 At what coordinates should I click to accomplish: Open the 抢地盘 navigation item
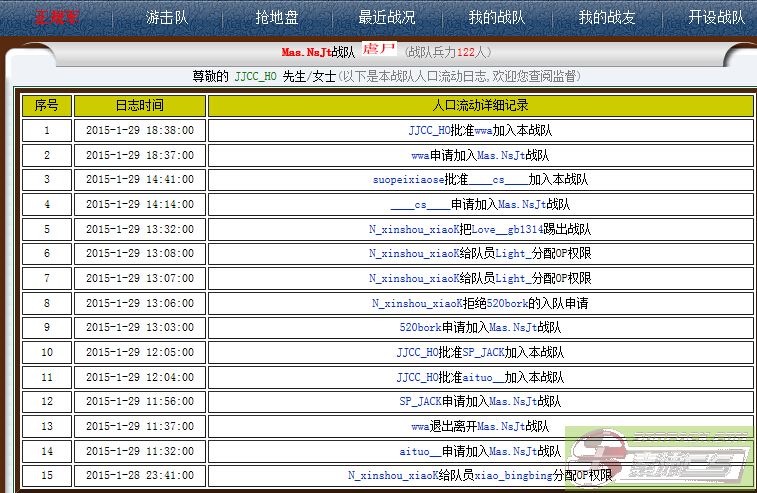click(x=276, y=17)
